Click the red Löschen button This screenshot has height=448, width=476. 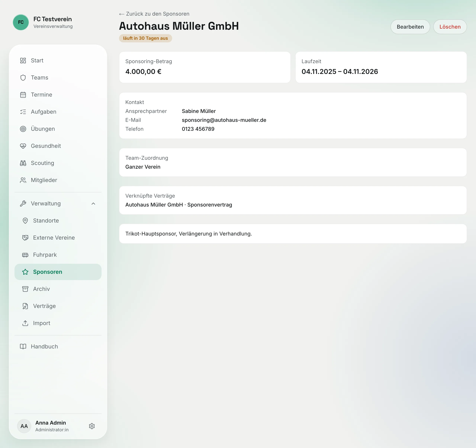450,27
